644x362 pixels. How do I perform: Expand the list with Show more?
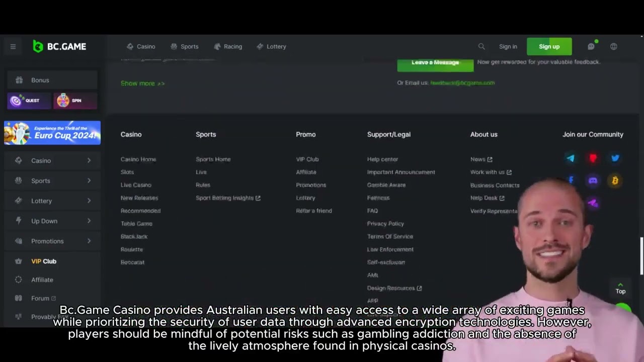[142, 83]
